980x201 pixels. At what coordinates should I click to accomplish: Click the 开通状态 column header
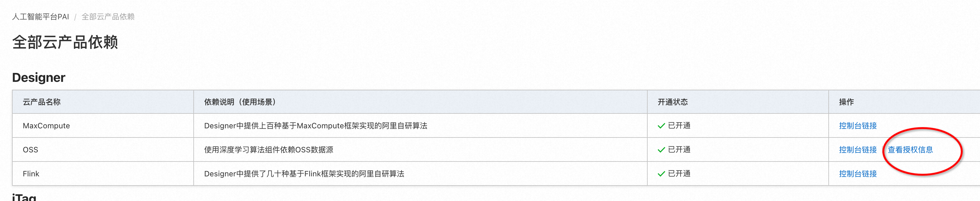coord(673,102)
